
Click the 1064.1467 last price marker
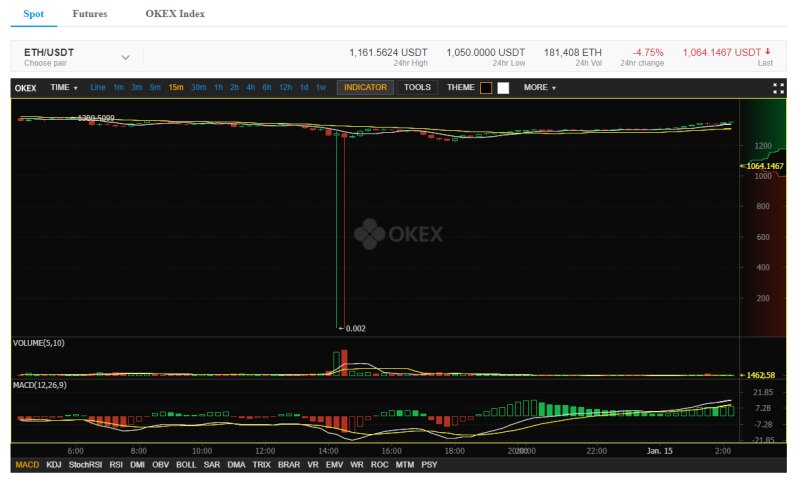(764, 166)
